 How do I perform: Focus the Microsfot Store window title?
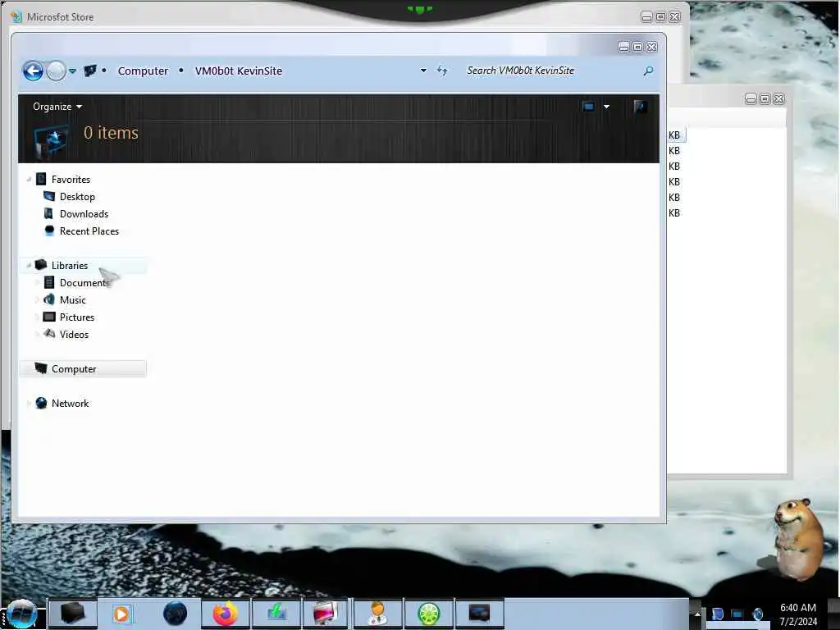point(60,17)
